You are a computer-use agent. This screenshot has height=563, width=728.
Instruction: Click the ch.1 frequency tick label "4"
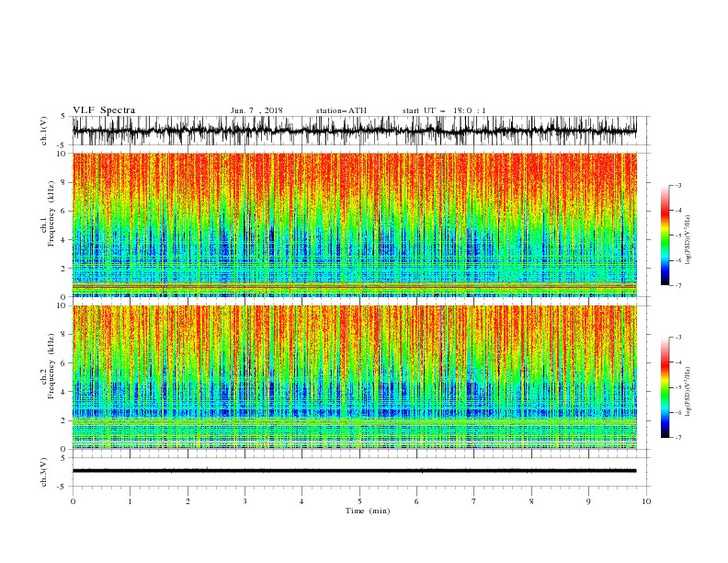[64, 240]
